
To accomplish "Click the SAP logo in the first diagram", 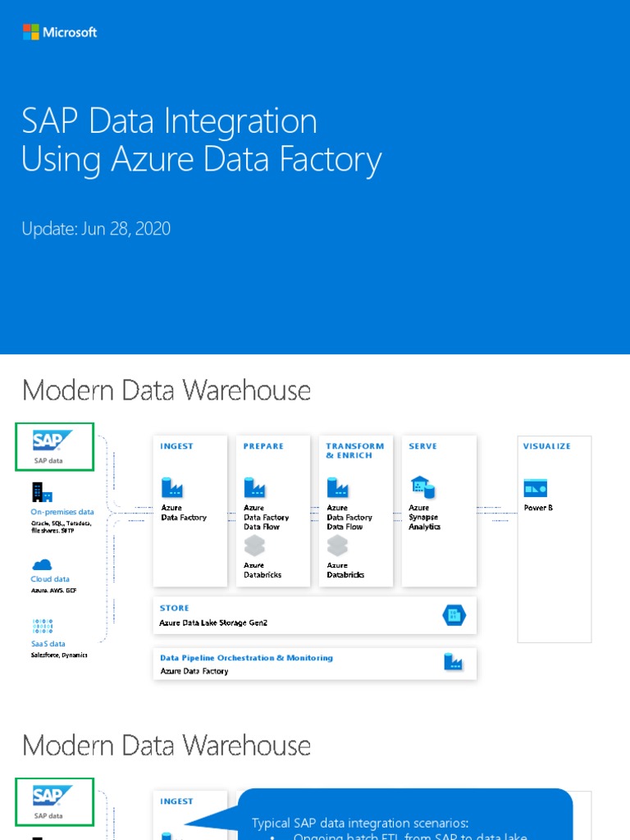I will click(53, 441).
